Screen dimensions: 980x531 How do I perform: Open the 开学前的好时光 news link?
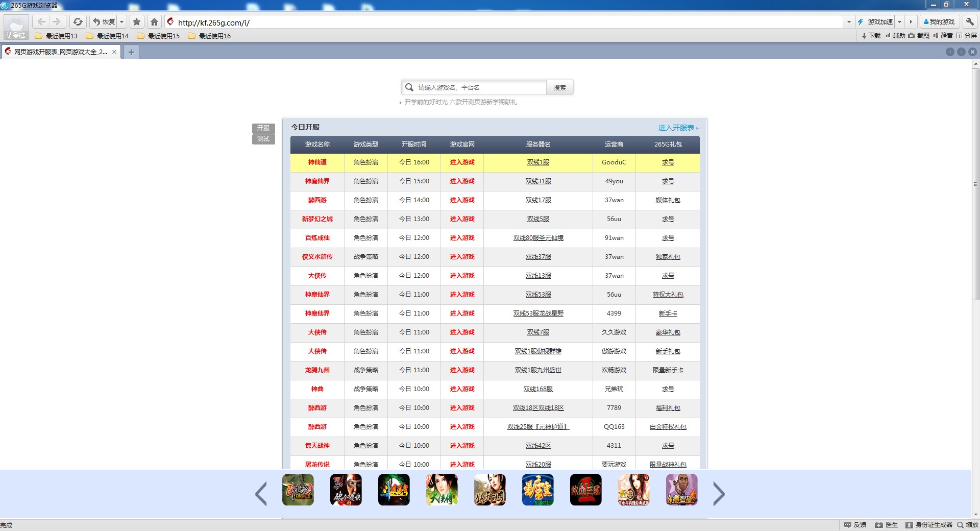click(460, 102)
